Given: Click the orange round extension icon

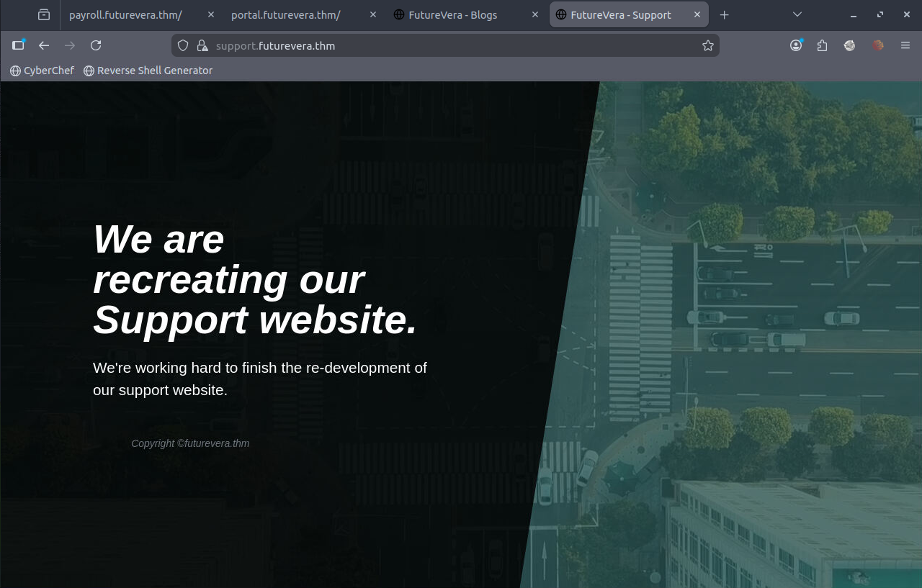Looking at the screenshot, I should [877, 45].
